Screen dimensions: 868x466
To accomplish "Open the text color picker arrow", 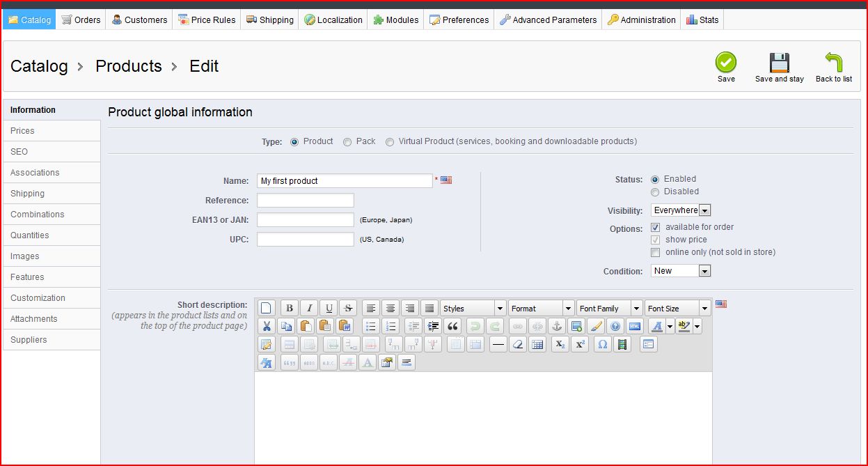I will tap(670, 326).
